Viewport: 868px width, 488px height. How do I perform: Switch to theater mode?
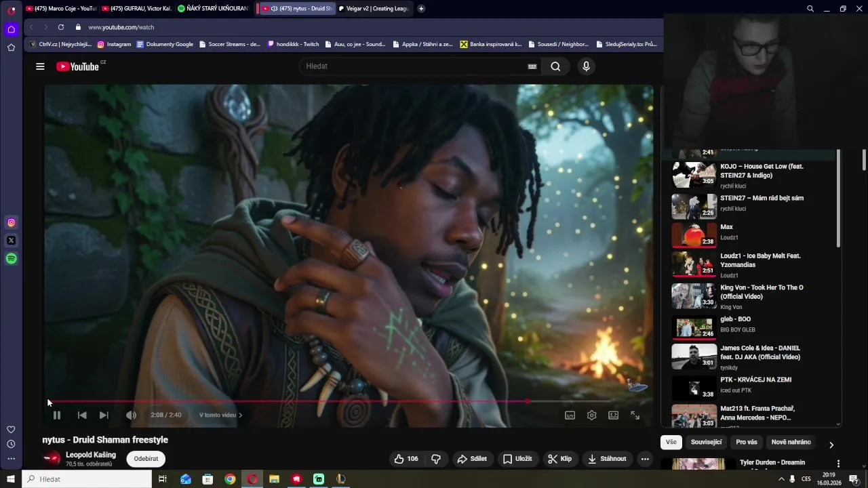pos(614,415)
